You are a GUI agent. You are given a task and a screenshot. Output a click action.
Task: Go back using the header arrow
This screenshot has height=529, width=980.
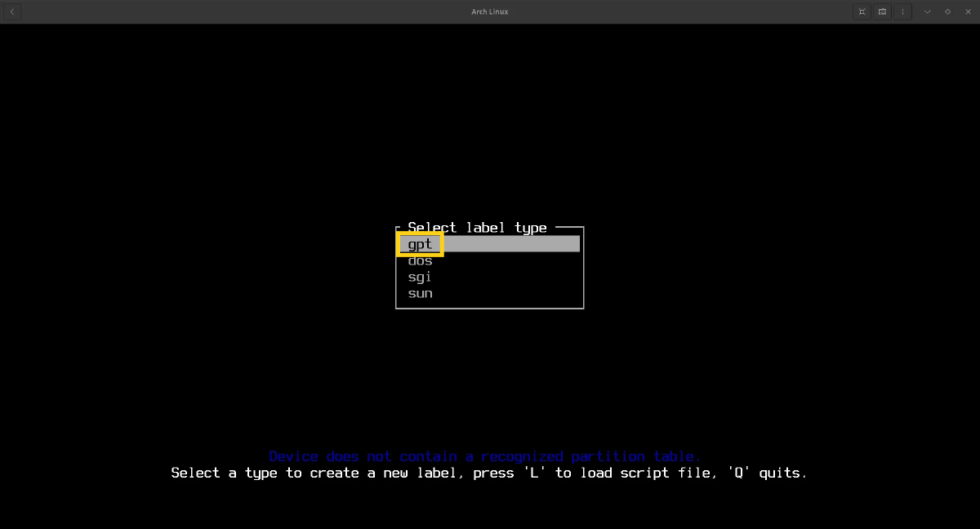click(x=12, y=11)
